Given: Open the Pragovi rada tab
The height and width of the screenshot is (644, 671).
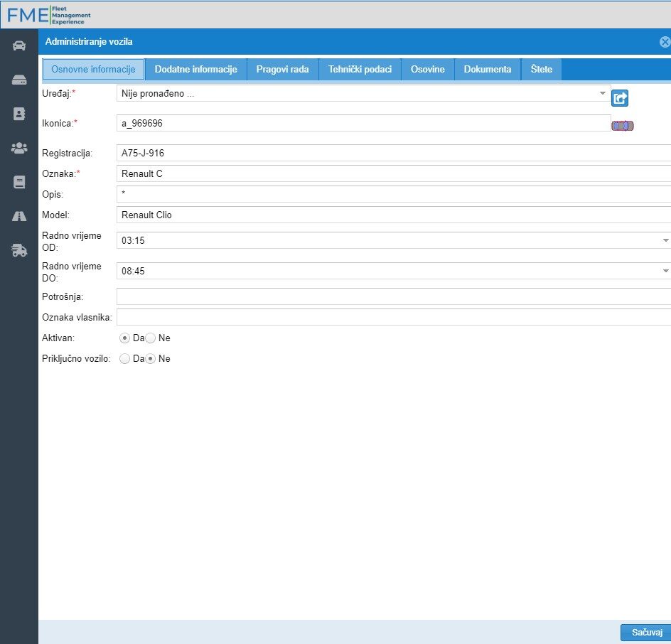Looking at the screenshot, I should 282,70.
